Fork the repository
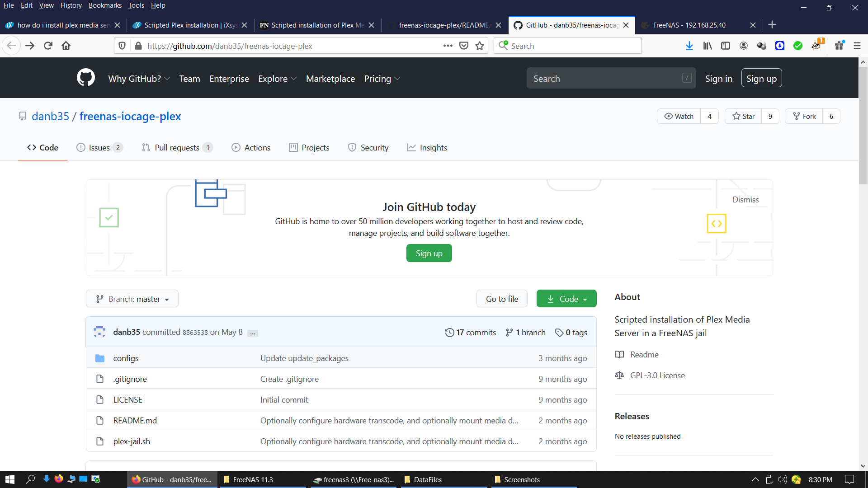The image size is (868, 488). [x=804, y=116]
